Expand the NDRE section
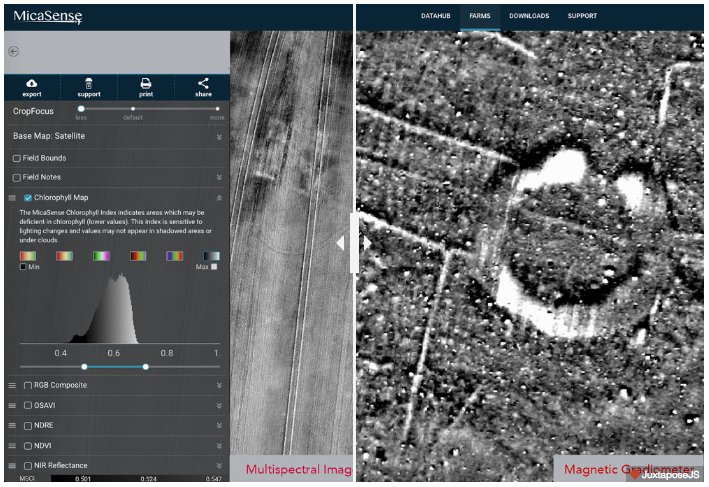This screenshot has height=487, width=709. [219, 426]
